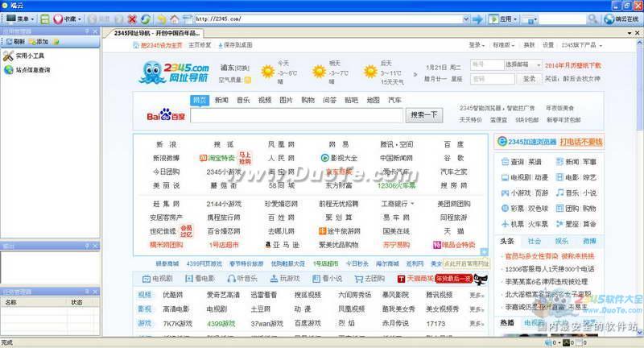Expand the address bar history dropdown
Viewport: 644px width, 348px height.
click(466, 19)
